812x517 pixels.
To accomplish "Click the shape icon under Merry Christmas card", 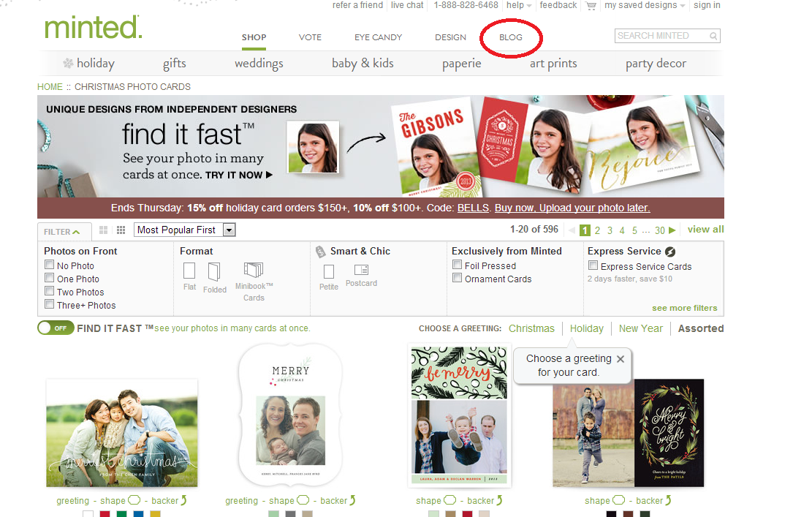I will 303,500.
